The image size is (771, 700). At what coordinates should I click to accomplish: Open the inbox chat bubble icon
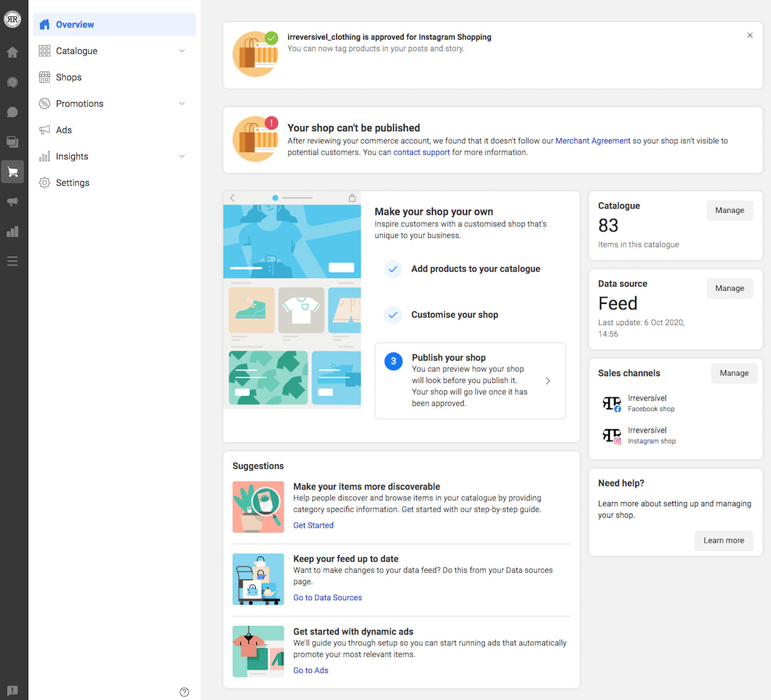[x=12, y=112]
